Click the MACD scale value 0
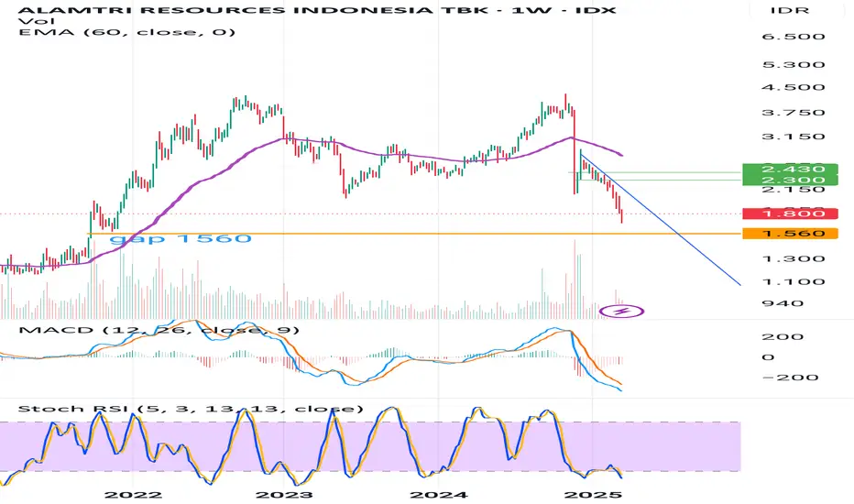This screenshot has width=854, height=504. click(x=768, y=357)
